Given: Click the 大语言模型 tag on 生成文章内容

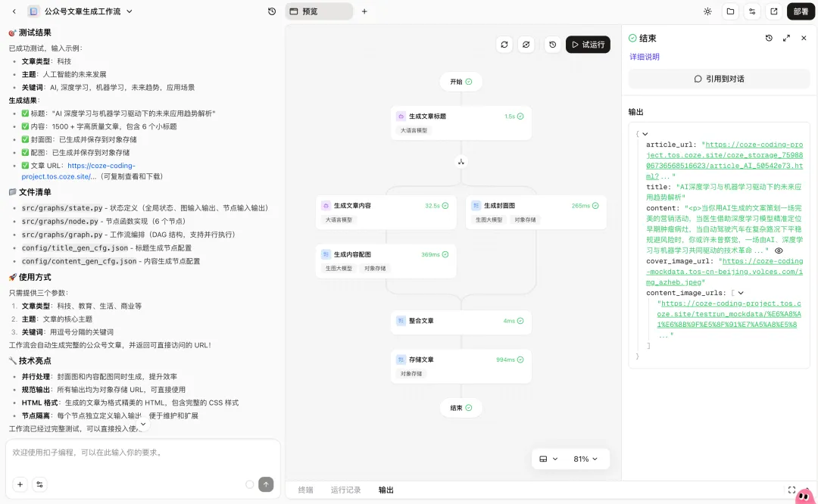Looking at the screenshot, I should click(x=339, y=220).
